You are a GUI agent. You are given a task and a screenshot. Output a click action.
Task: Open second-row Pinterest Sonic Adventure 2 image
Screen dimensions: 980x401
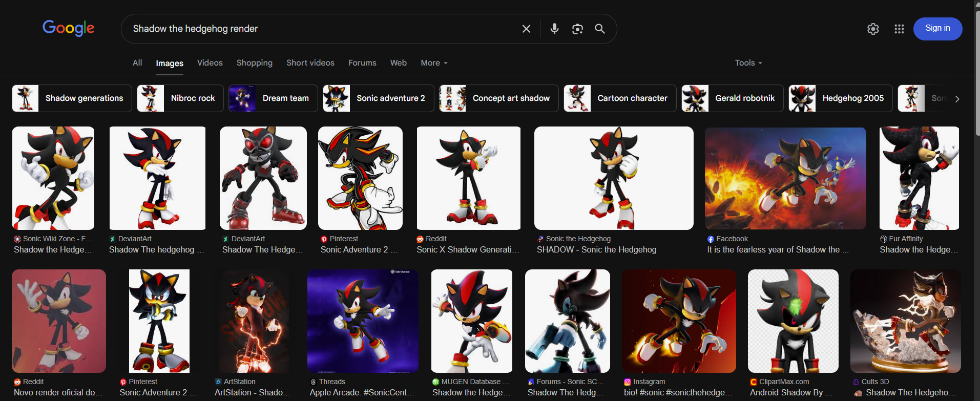(159, 321)
